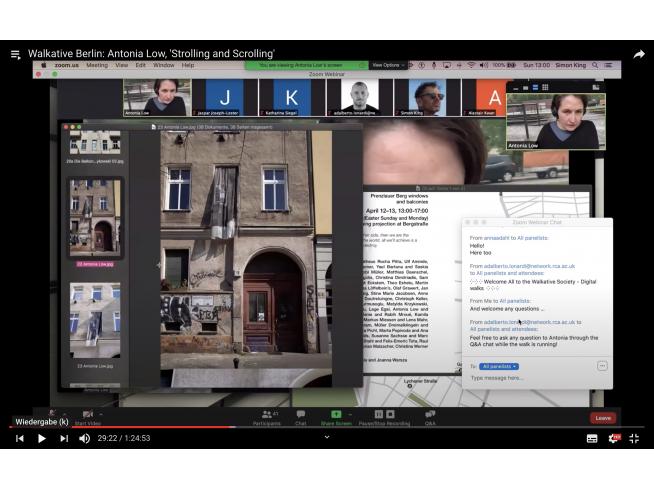This screenshot has width=654, height=490.
Task: Open the View Options dropdown
Action: point(386,65)
